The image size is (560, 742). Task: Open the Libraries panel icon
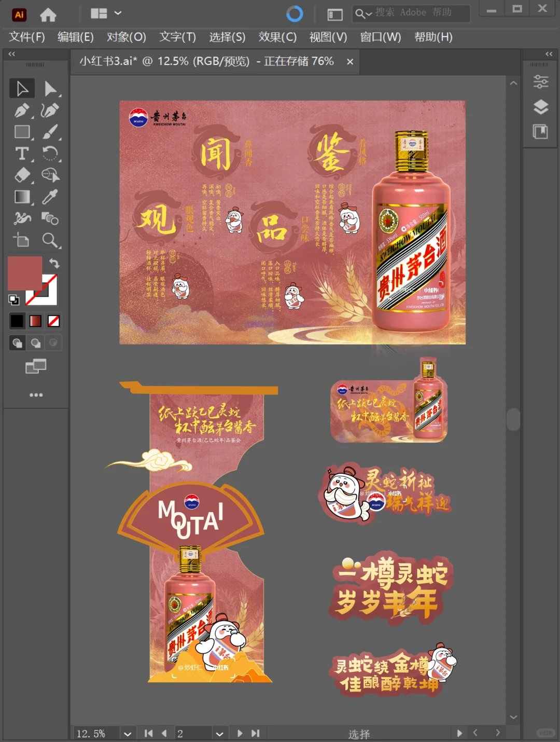click(541, 131)
